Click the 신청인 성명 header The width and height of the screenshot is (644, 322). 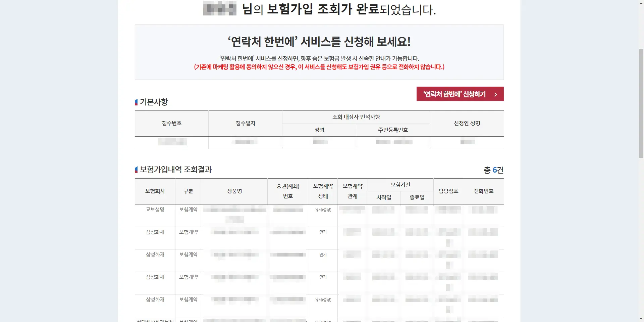coord(467,123)
